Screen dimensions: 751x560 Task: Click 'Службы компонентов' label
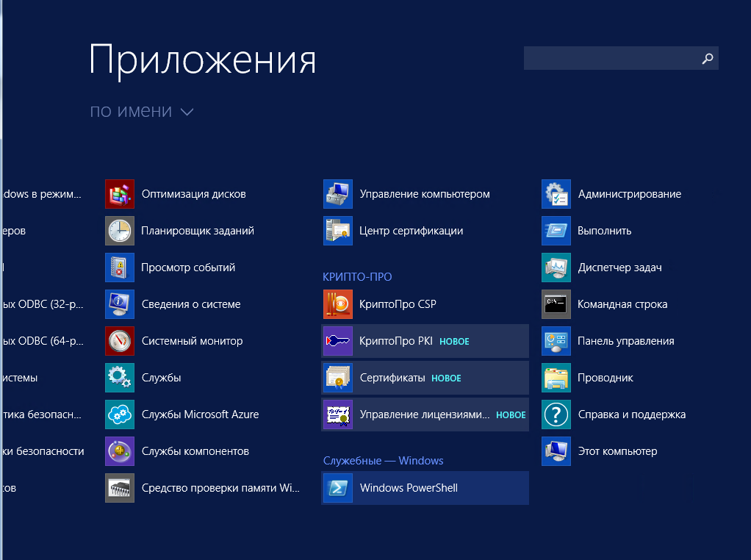(x=195, y=451)
